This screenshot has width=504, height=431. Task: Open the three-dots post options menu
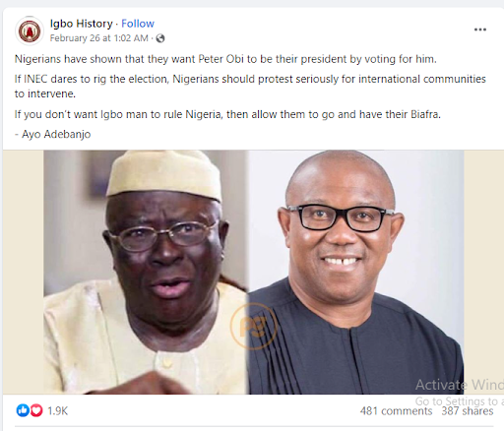click(x=480, y=30)
